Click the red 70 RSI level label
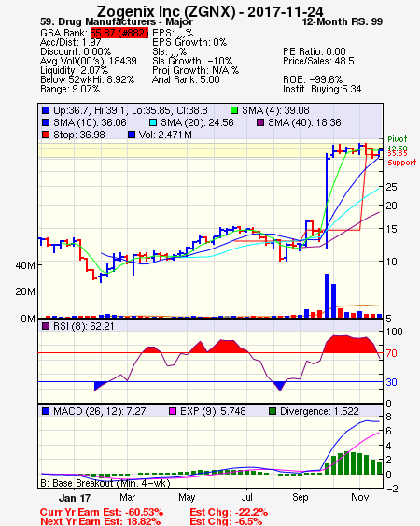Screen dimensions: 420x526 pos(391,353)
